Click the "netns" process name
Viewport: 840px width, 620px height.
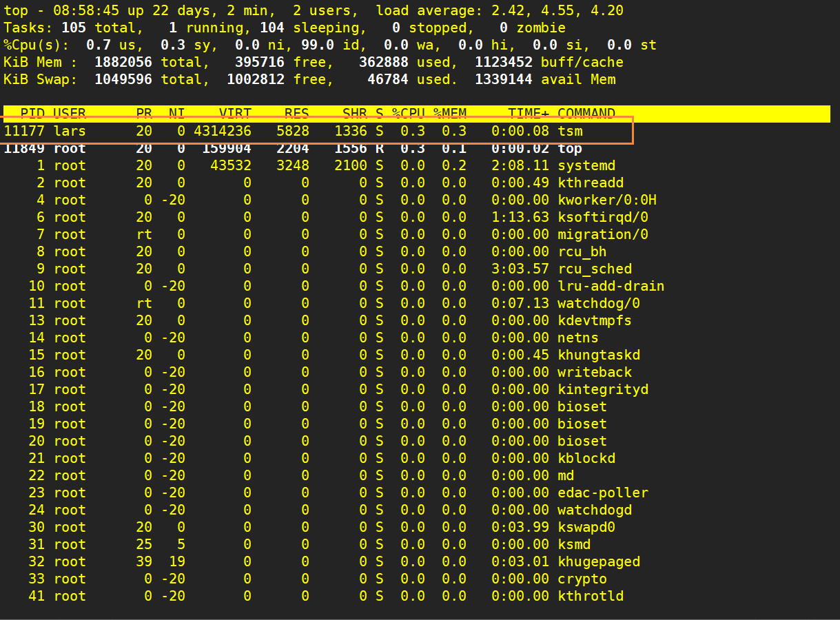(x=578, y=338)
